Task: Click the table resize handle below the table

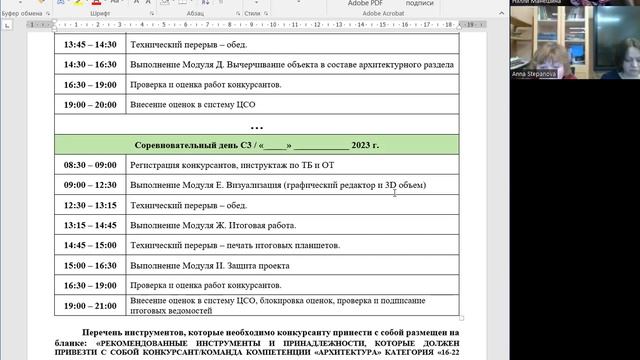Action: [462, 318]
